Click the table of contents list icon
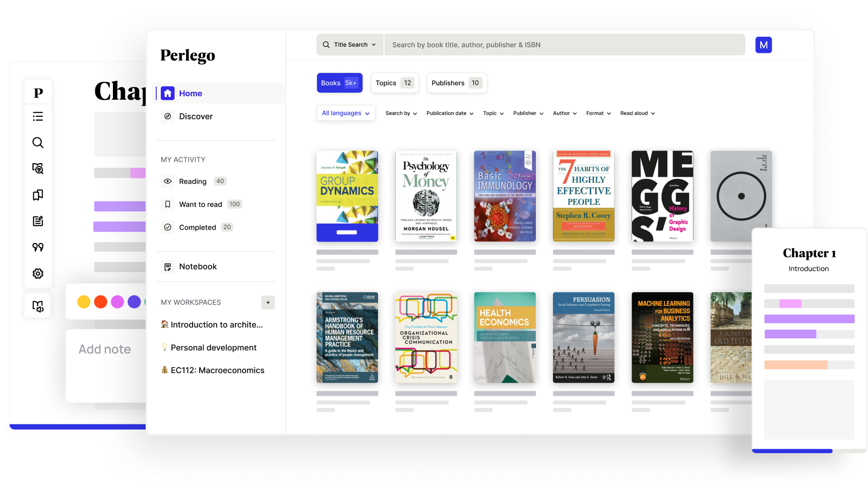The image size is (868, 492). click(38, 117)
